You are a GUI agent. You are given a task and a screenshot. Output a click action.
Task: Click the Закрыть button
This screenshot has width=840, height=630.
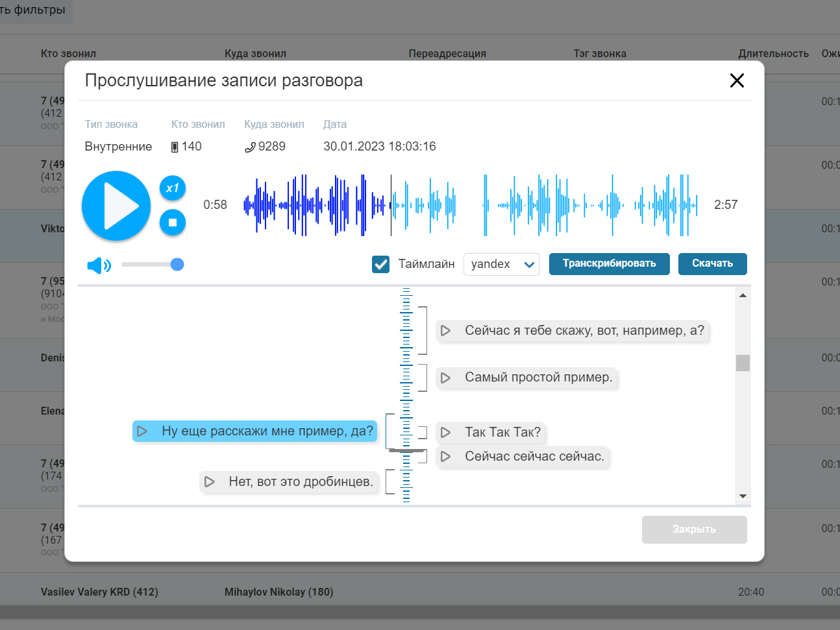pos(694,529)
